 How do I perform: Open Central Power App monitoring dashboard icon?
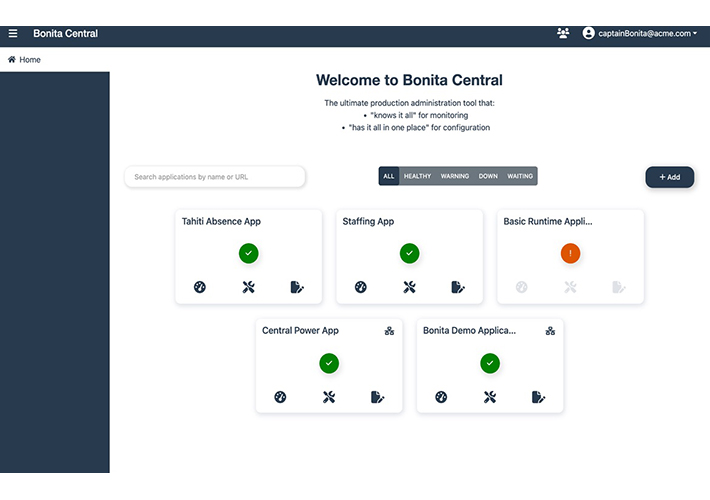(x=280, y=397)
